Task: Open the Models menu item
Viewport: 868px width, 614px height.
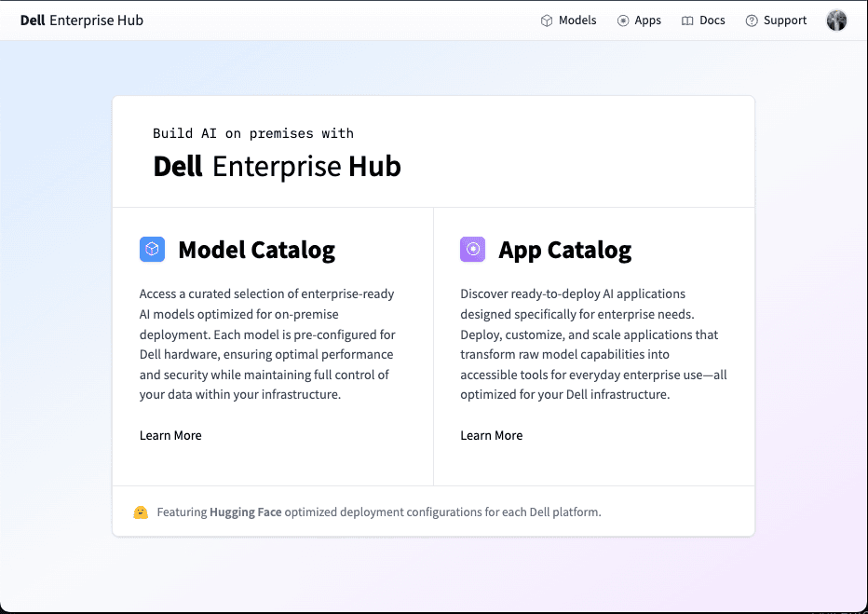Action: (x=568, y=20)
